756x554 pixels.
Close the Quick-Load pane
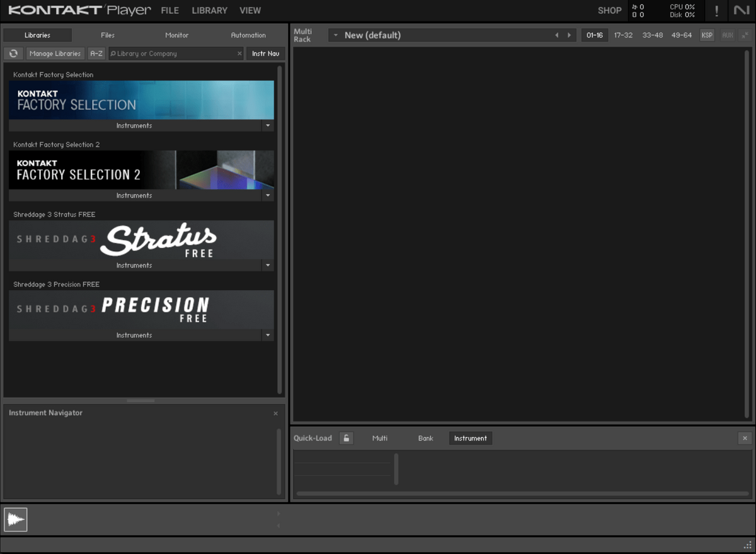tap(745, 438)
